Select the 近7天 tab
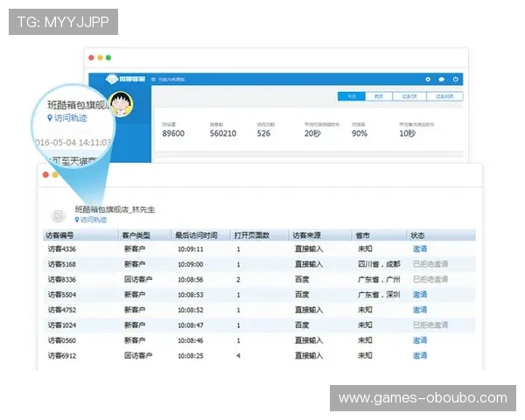 coord(409,96)
